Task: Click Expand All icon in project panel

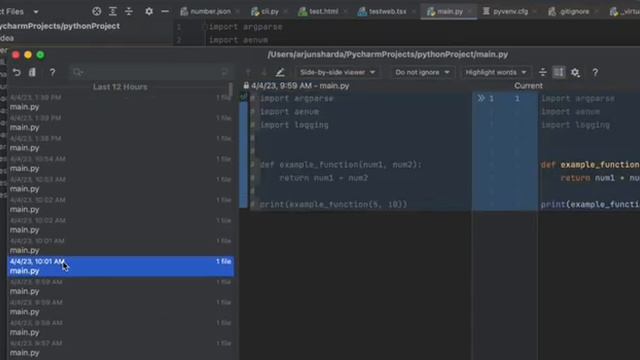Action: [x=113, y=11]
